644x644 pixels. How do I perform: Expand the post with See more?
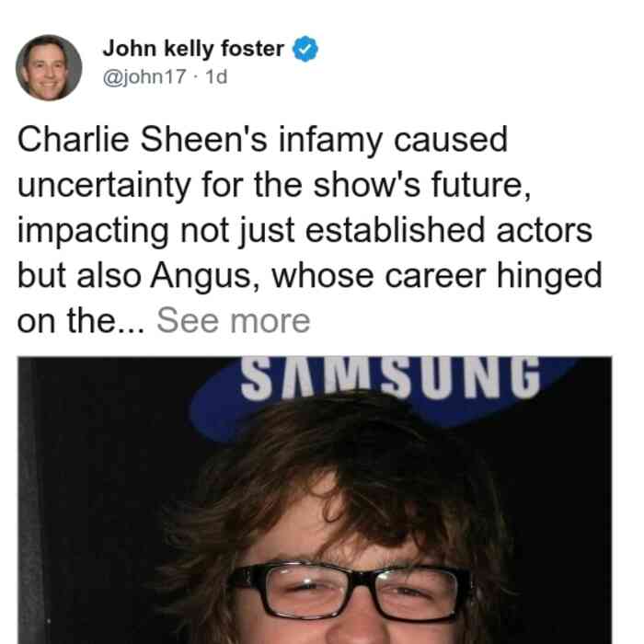[233, 321]
